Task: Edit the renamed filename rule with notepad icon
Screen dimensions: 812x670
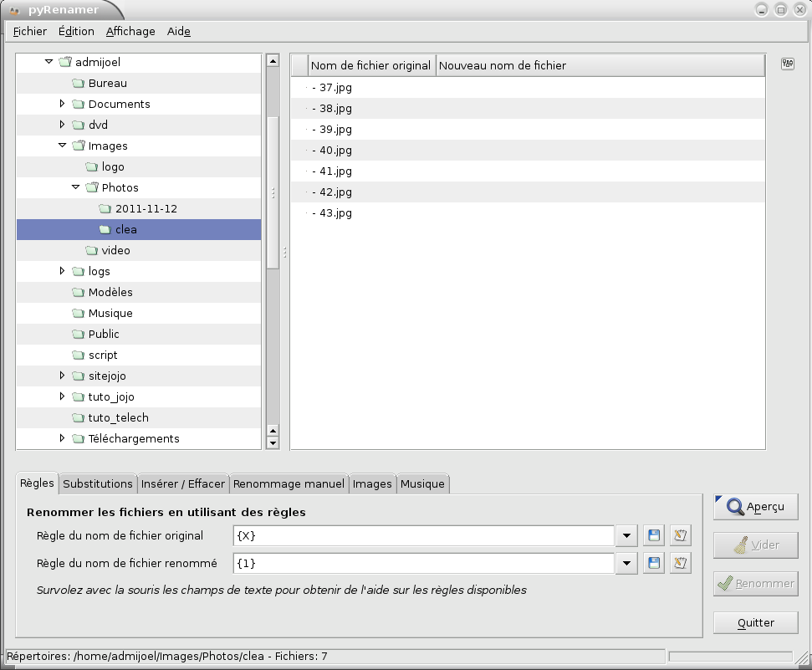Action: 681,564
